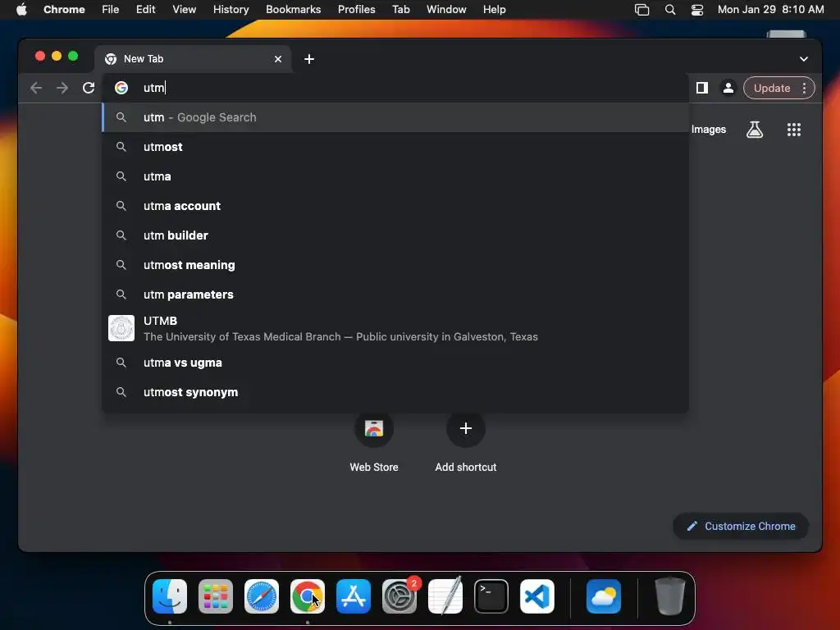
Task: Select the 'utm parameters' suggestion
Action: click(395, 294)
